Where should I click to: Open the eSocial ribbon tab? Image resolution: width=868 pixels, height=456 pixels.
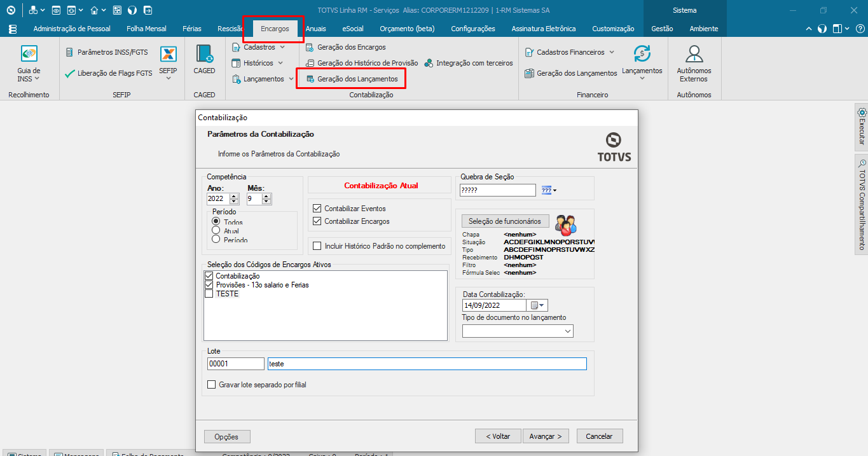point(353,29)
